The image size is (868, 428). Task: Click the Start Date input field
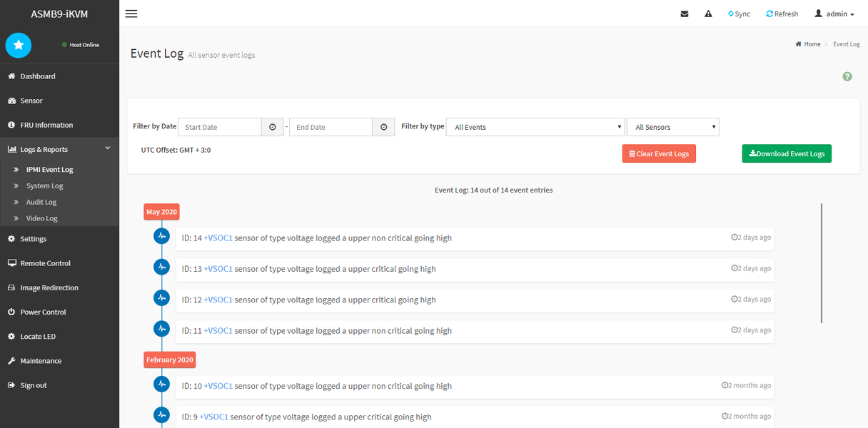(220, 127)
